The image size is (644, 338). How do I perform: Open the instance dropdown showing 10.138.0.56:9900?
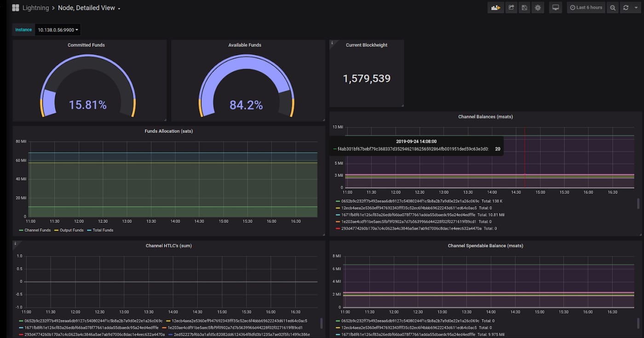(x=57, y=30)
